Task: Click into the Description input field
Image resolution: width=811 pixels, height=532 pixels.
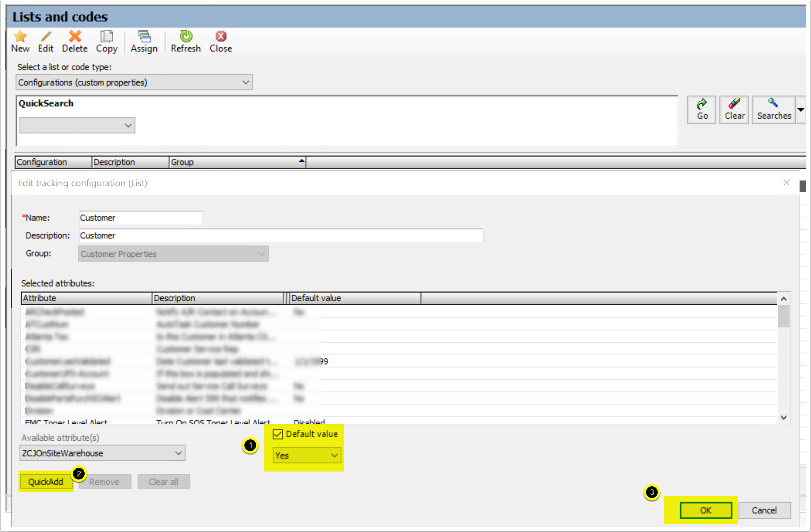Action: [x=281, y=236]
